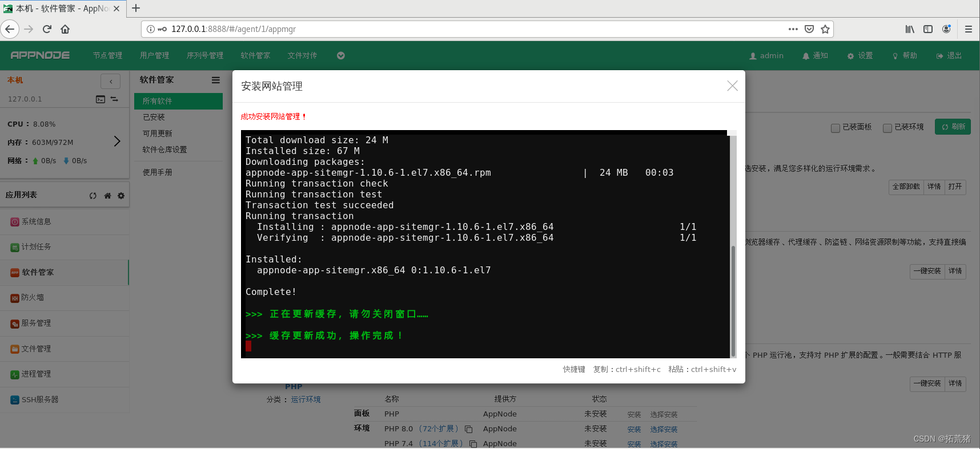Click the home icon in 应用列表
Image resolution: width=980 pixels, height=449 pixels.
107,196
